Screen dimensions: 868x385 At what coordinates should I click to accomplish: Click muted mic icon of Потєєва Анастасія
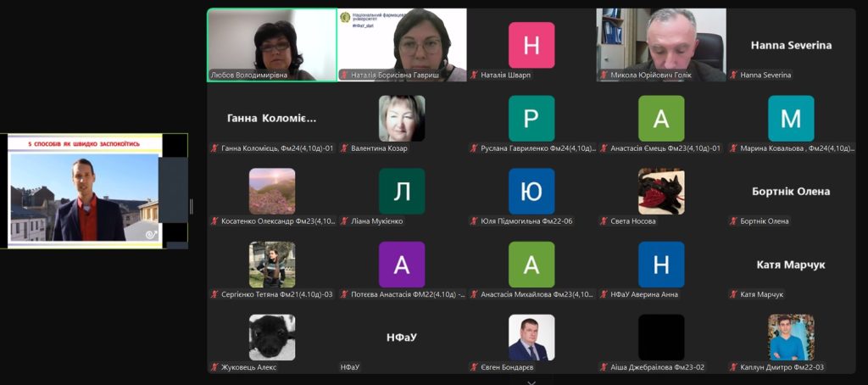click(x=344, y=294)
